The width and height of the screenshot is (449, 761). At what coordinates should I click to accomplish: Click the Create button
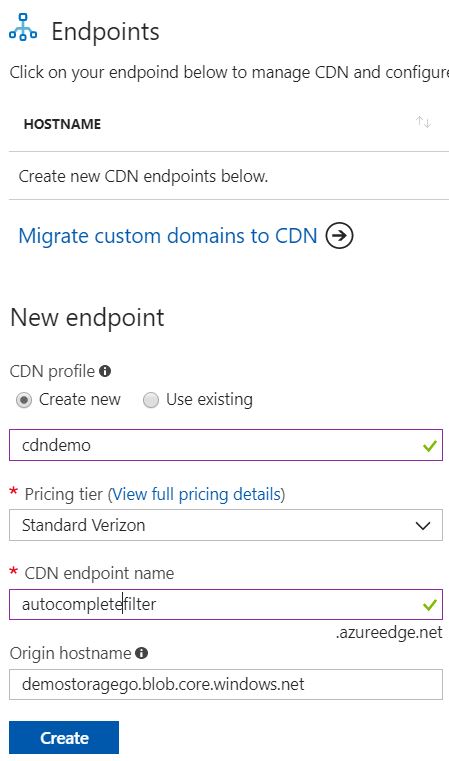[x=64, y=738]
